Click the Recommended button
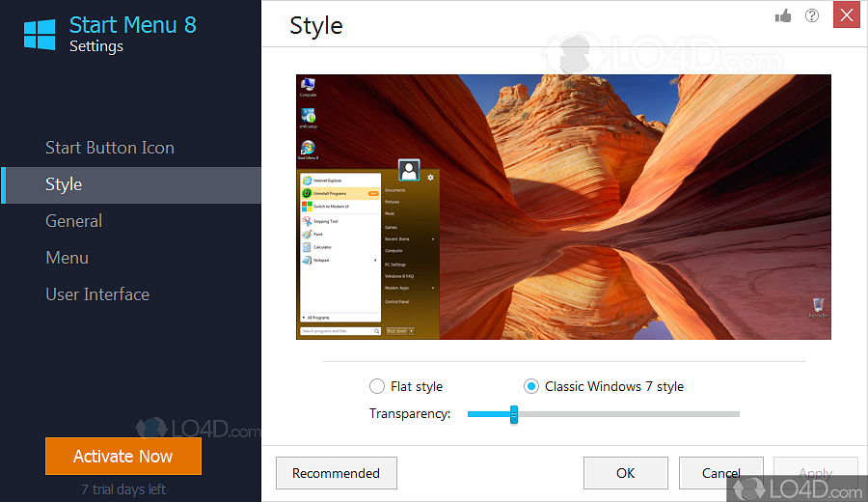 (337, 473)
